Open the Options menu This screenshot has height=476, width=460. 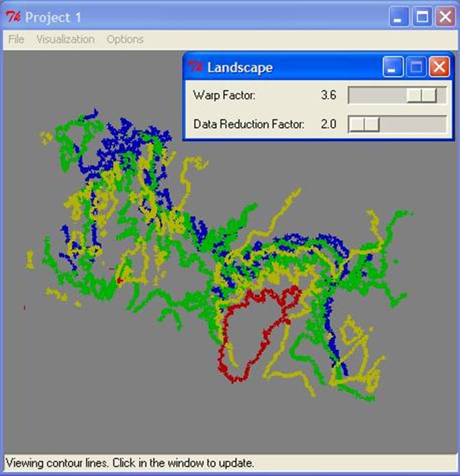125,40
